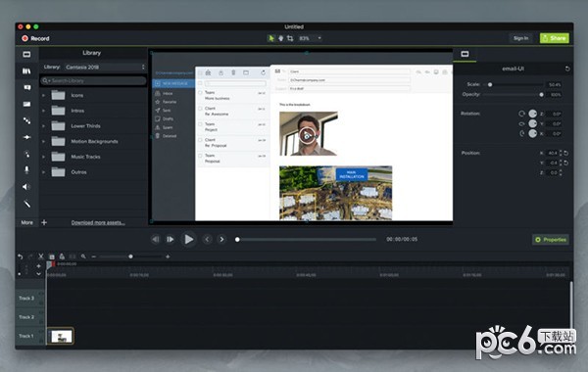
Task: Open the Media bin tab in sidebar
Action: pos(26,54)
